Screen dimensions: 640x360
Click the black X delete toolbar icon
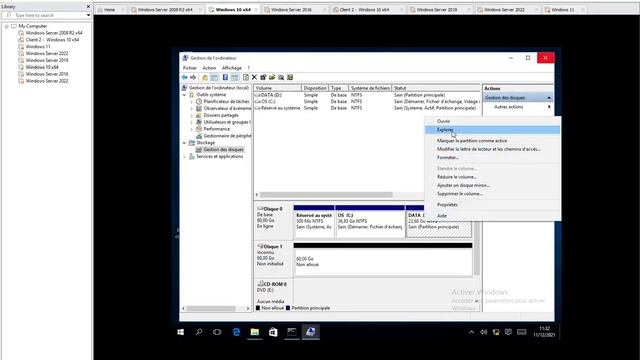point(254,77)
